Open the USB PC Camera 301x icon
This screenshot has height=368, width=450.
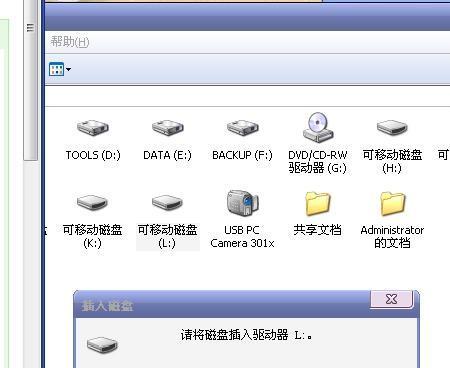243,203
